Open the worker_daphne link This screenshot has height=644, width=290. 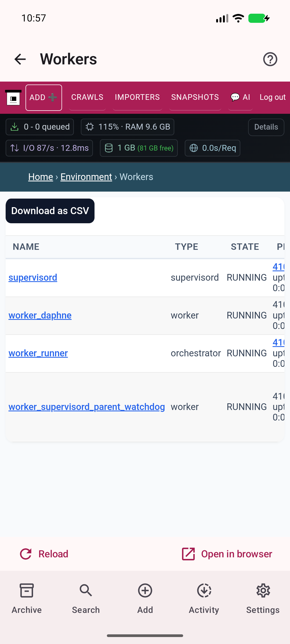coord(40,315)
